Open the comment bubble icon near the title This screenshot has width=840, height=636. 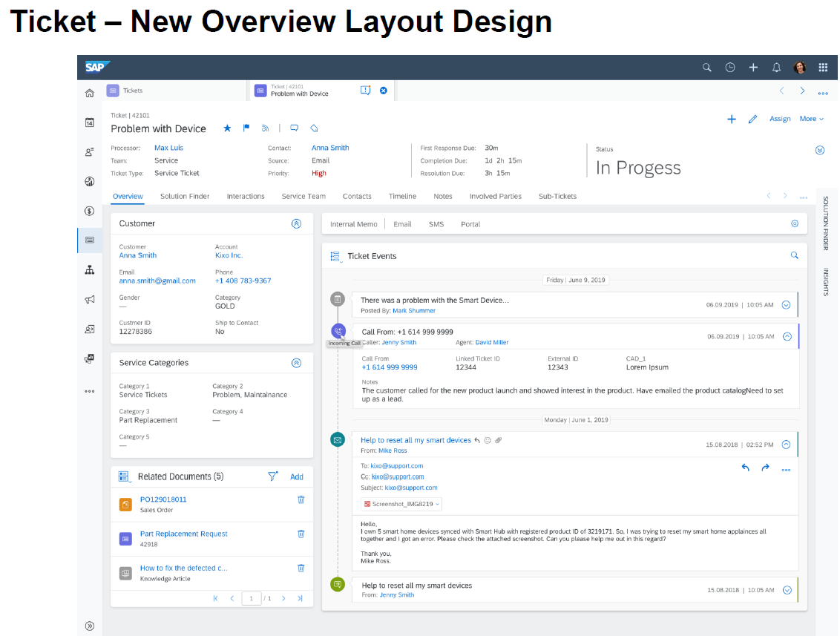[x=294, y=128]
